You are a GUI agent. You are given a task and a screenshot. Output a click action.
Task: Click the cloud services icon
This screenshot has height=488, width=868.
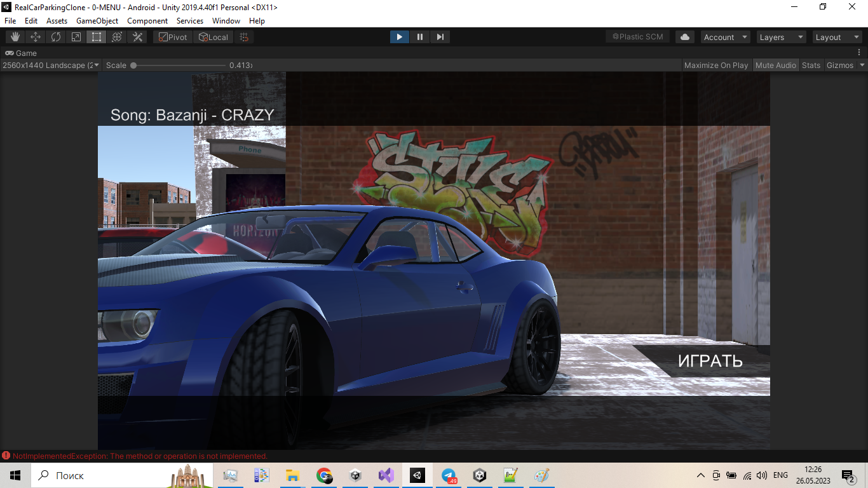(x=685, y=37)
